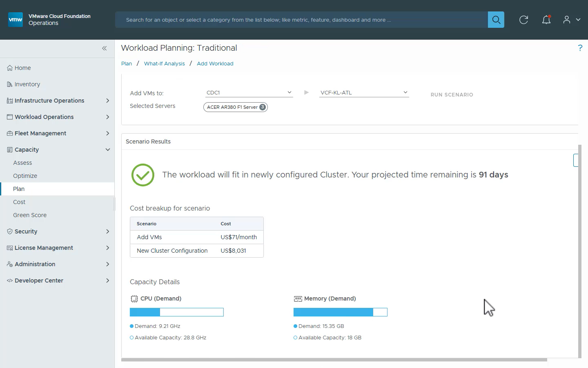Screen dimensions: 588x368
Task: Click the green success checkmark icon
Action: 143,175
